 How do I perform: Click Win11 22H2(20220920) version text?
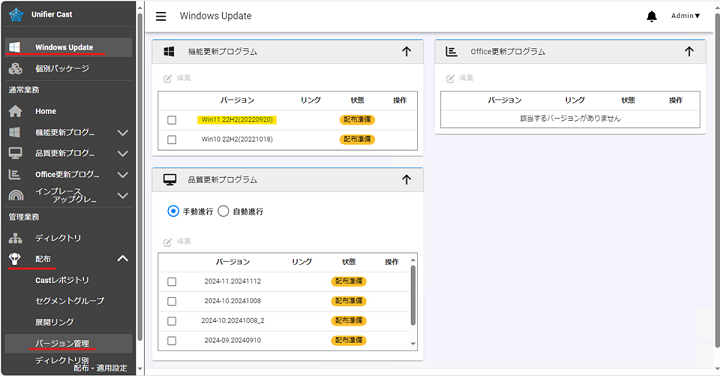[x=237, y=120]
